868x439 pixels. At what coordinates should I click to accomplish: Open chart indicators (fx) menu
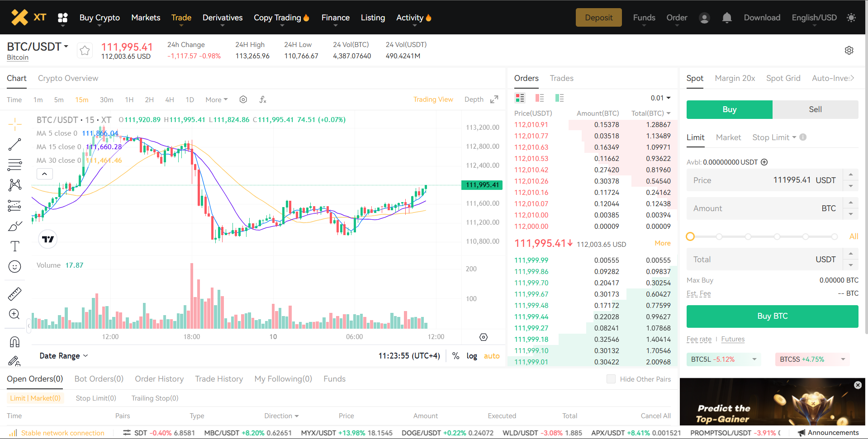click(x=263, y=99)
